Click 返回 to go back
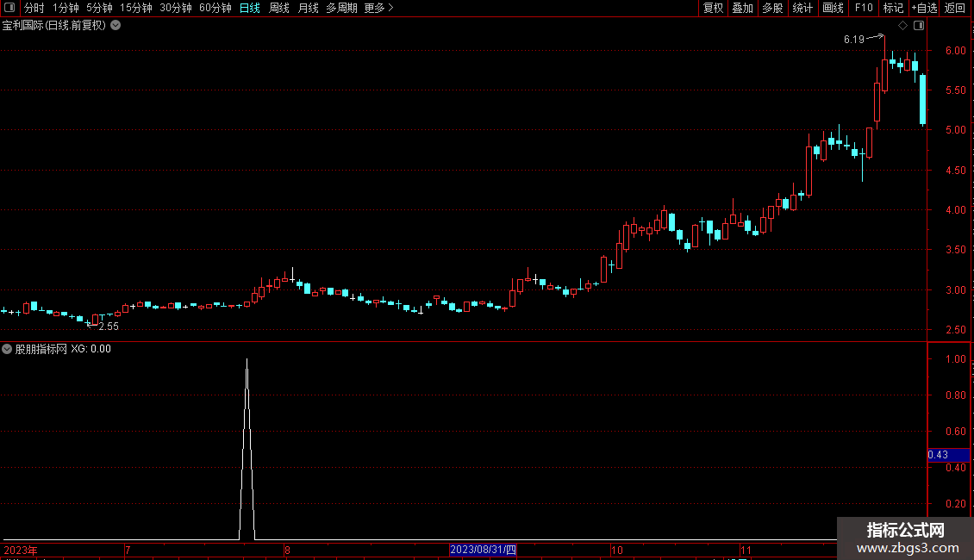 click(x=955, y=8)
